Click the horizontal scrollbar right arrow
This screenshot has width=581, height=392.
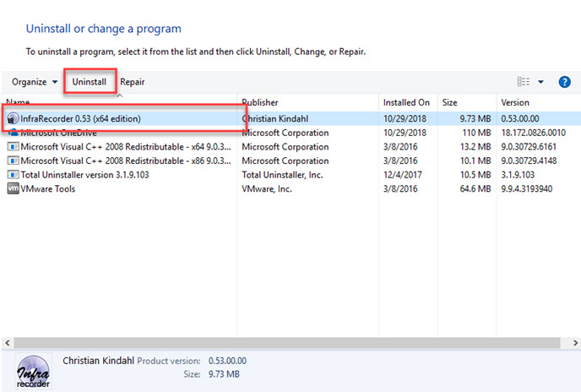[575, 343]
